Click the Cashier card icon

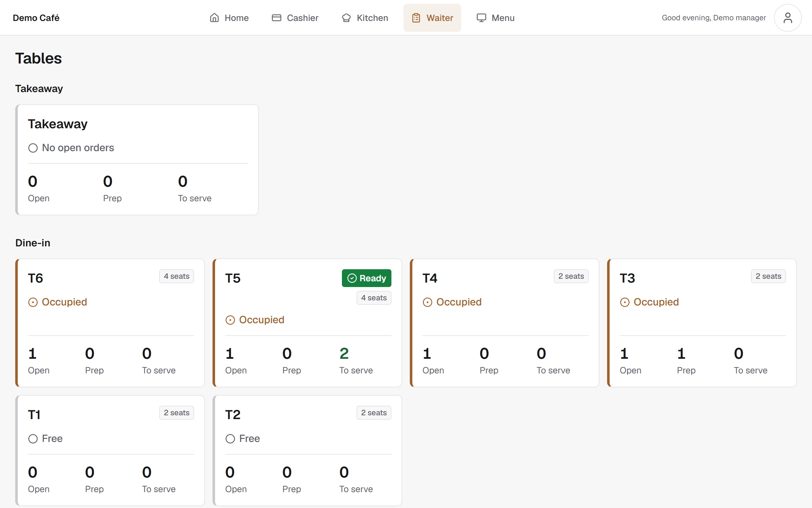click(277, 18)
